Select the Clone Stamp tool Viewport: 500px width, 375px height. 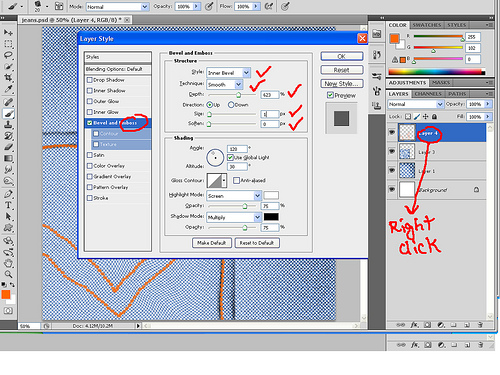pyautogui.click(x=8, y=125)
